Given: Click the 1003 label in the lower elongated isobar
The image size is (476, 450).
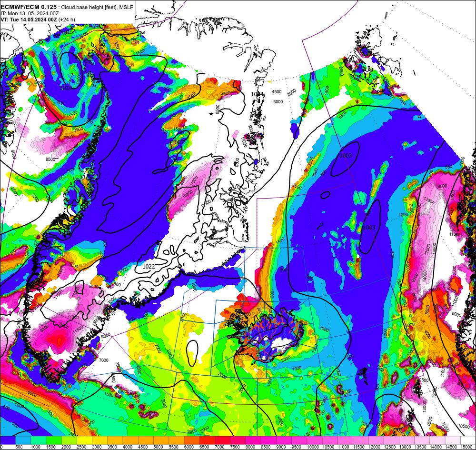Looking at the screenshot, I should (x=369, y=228).
